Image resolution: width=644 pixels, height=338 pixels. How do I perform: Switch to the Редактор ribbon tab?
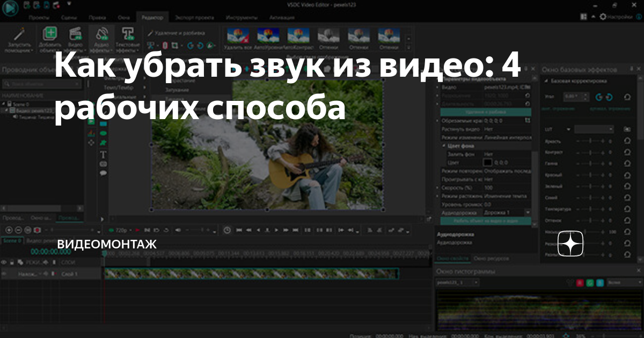[152, 18]
